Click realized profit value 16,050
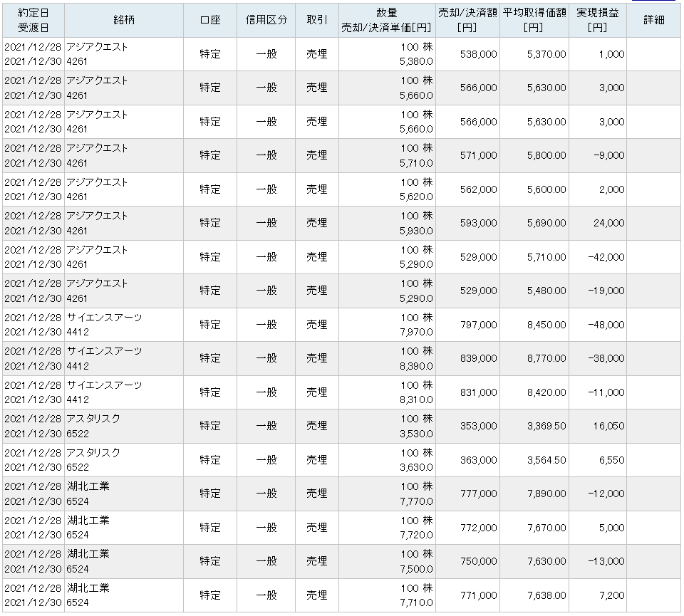This screenshot has height=616, width=684. (608, 425)
